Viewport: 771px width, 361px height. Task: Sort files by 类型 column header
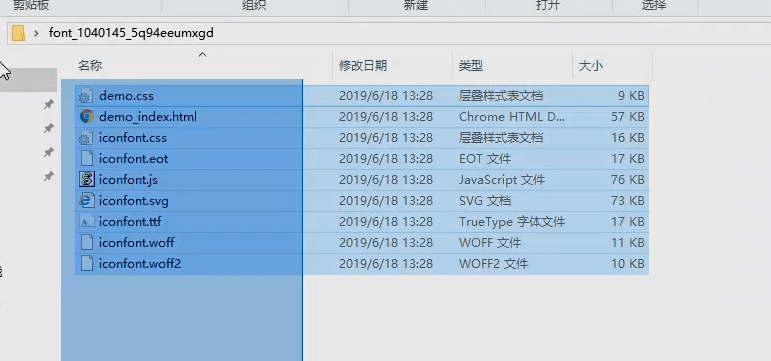click(x=471, y=65)
